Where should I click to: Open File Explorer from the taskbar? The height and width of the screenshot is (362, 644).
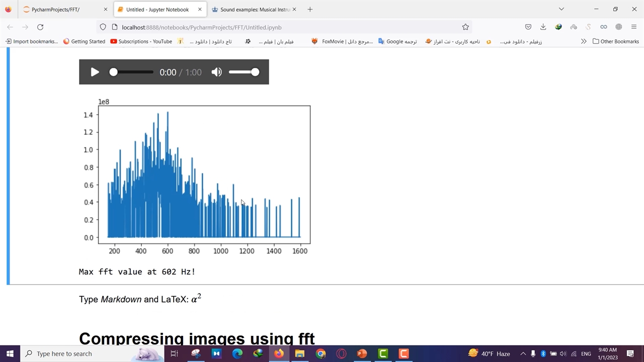click(x=300, y=353)
